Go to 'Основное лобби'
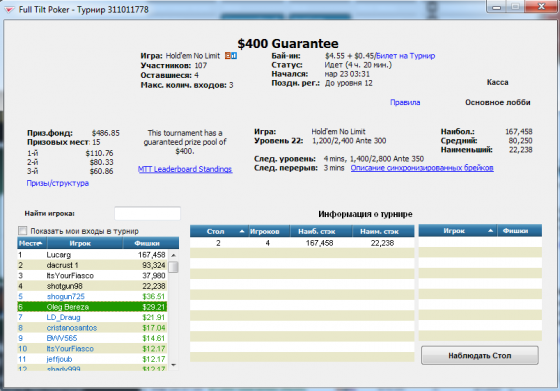560x391 pixels. pos(498,102)
